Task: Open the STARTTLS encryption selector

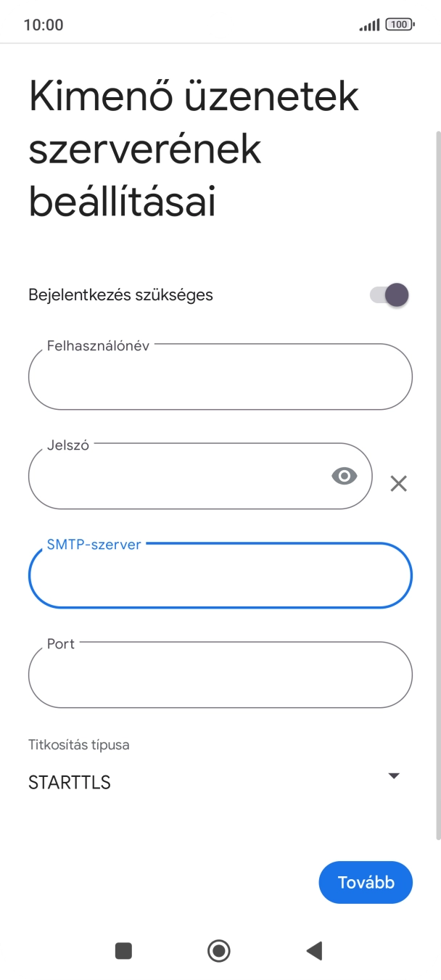Action: tap(70, 783)
